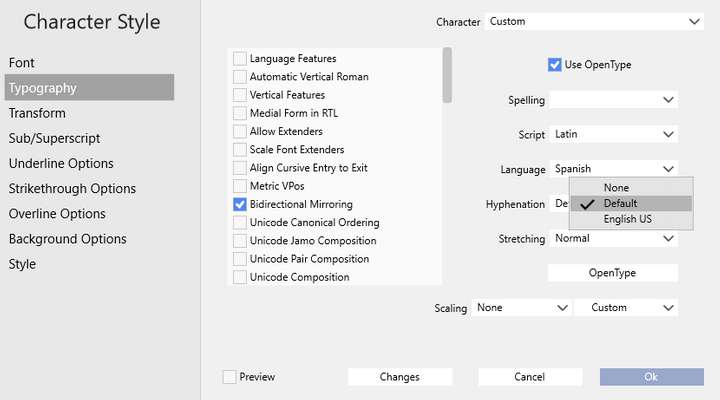720x400 pixels.
Task: Enable the Preview checkbox
Action: [x=230, y=377]
